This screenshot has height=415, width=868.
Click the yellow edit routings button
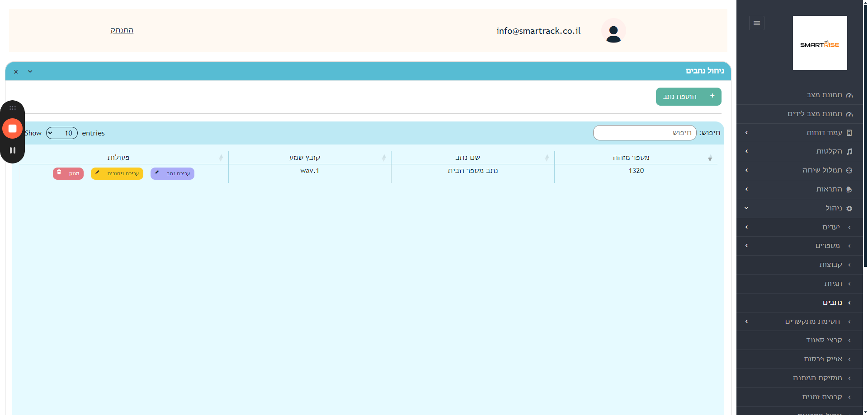point(117,173)
